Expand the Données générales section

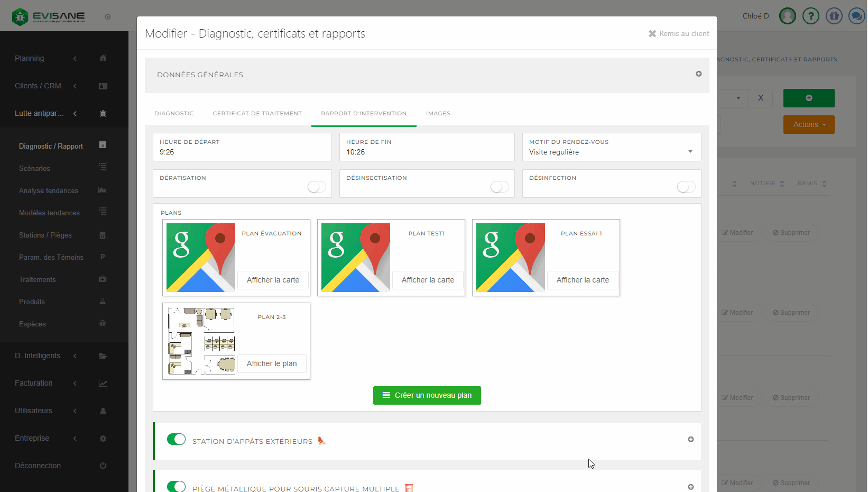(698, 74)
